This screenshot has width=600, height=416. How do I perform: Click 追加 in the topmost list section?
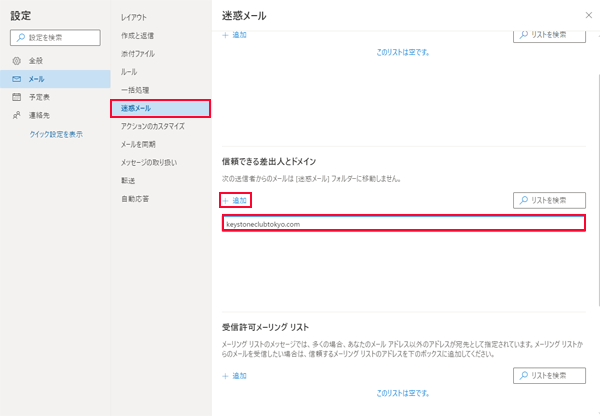(x=235, y=35)
